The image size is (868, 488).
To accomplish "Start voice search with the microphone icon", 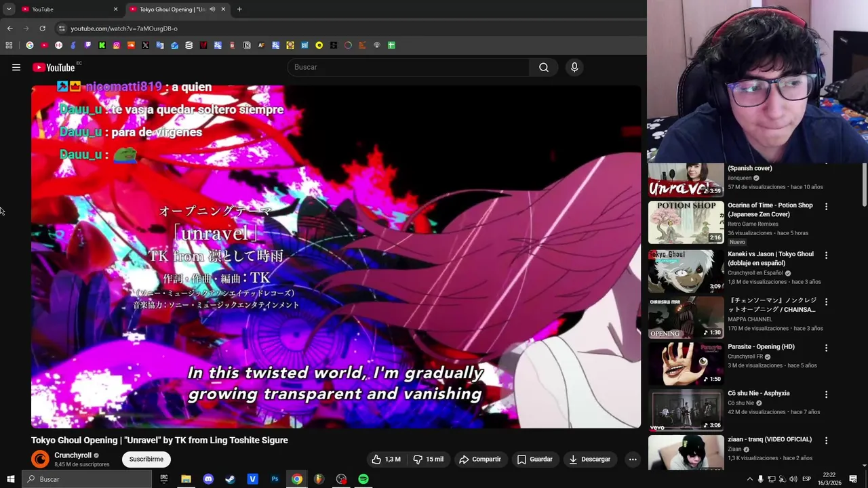I will 574,67.
